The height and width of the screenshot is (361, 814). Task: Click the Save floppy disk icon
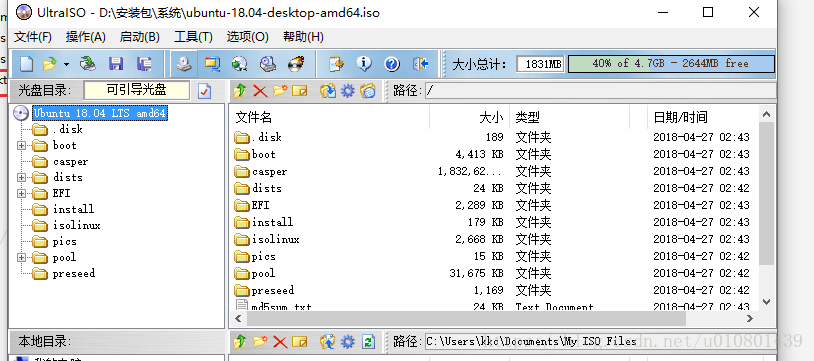(116, 64)
